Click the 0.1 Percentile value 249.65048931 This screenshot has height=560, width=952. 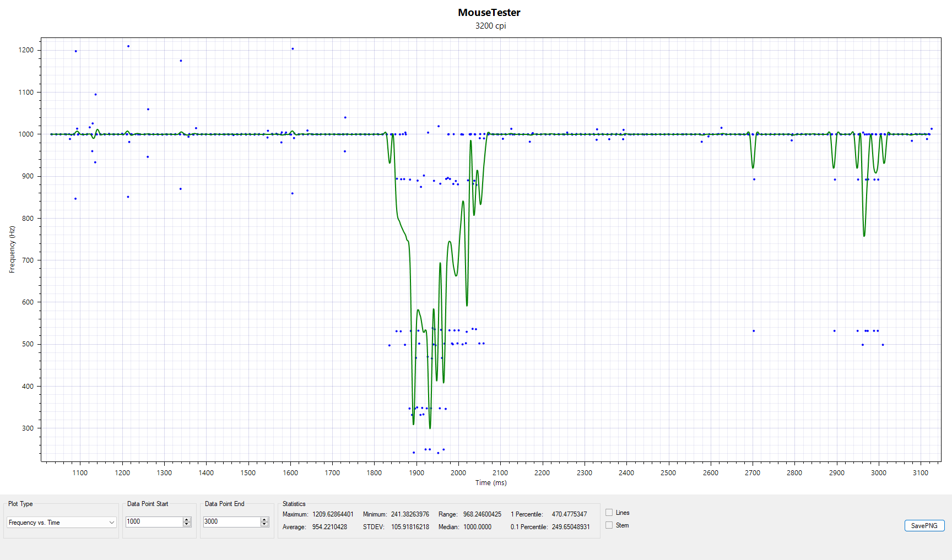(571, 527)
